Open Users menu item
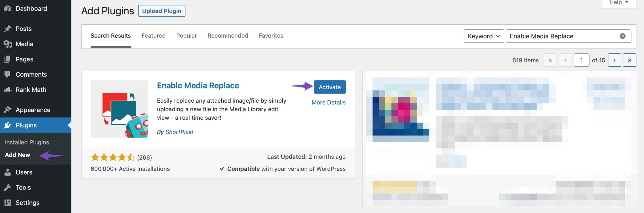The image size is (644, 213). click(35, 172)
